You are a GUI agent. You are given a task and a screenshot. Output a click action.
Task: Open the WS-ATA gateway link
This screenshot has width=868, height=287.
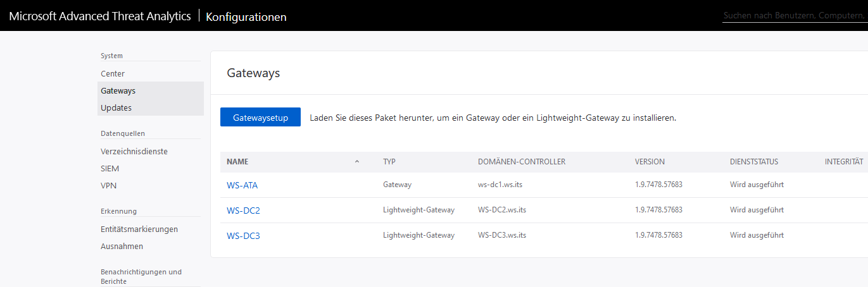pyautogui.click(x=242, y=185)
